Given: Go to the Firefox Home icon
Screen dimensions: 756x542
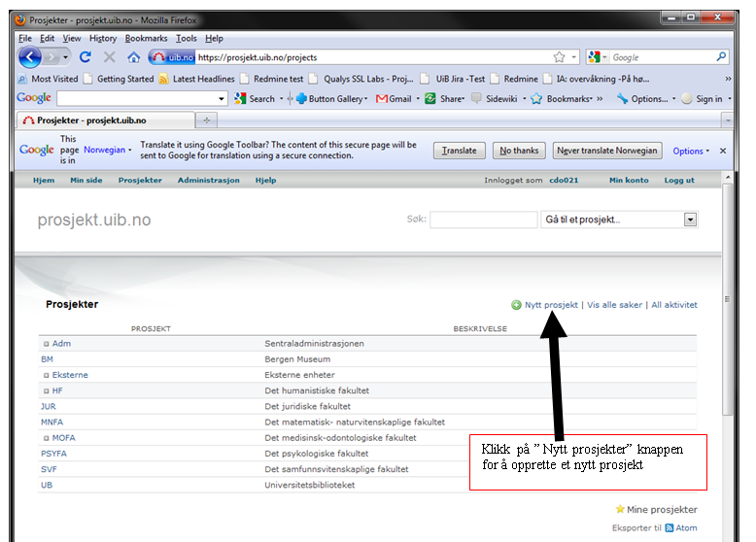Looking at the screenshot, I should tap(134, 57).
